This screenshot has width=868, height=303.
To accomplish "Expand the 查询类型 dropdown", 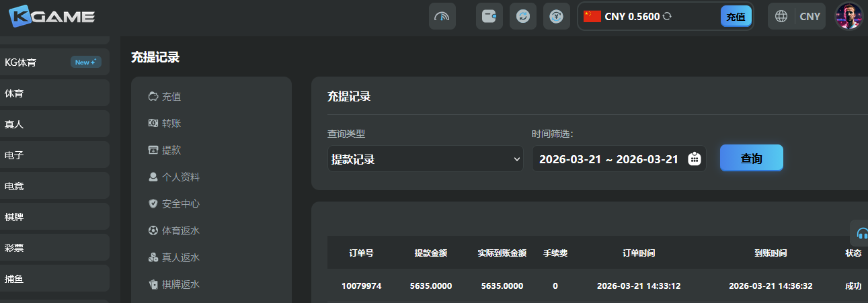I will click(425, 159).
